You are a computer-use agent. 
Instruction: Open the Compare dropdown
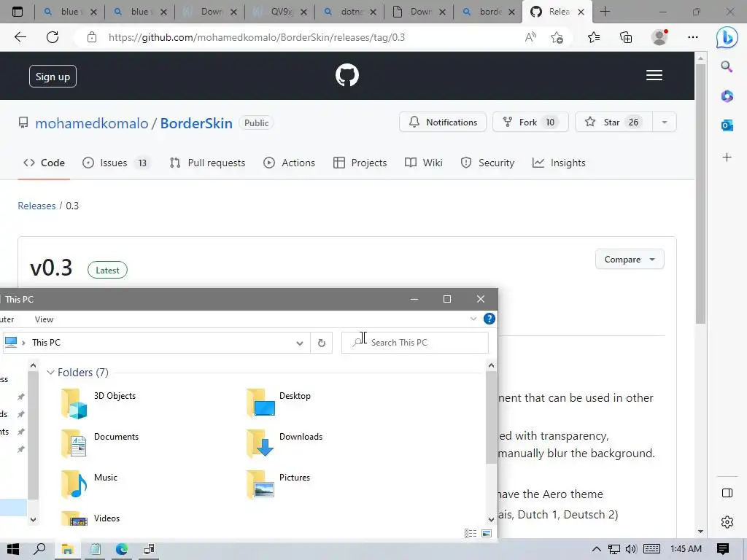tap(630, 260)
